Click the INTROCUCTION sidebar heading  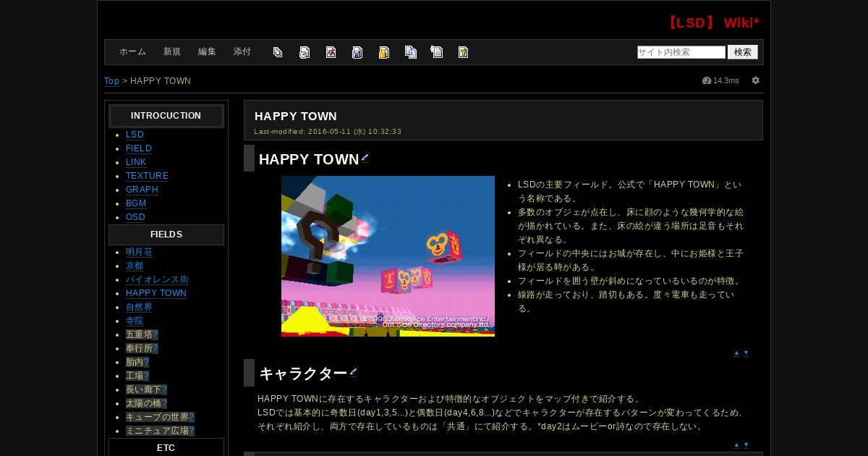coord(166,116)
